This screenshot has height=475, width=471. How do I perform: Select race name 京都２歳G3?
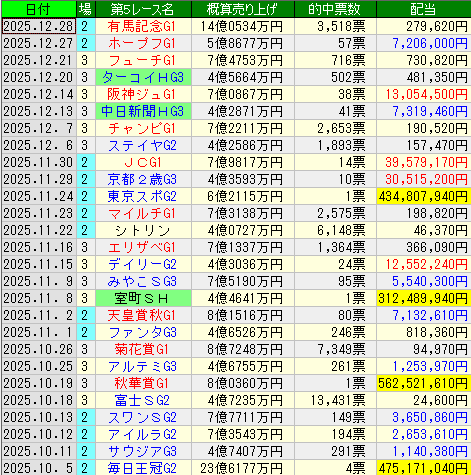[x=143, y=179]
